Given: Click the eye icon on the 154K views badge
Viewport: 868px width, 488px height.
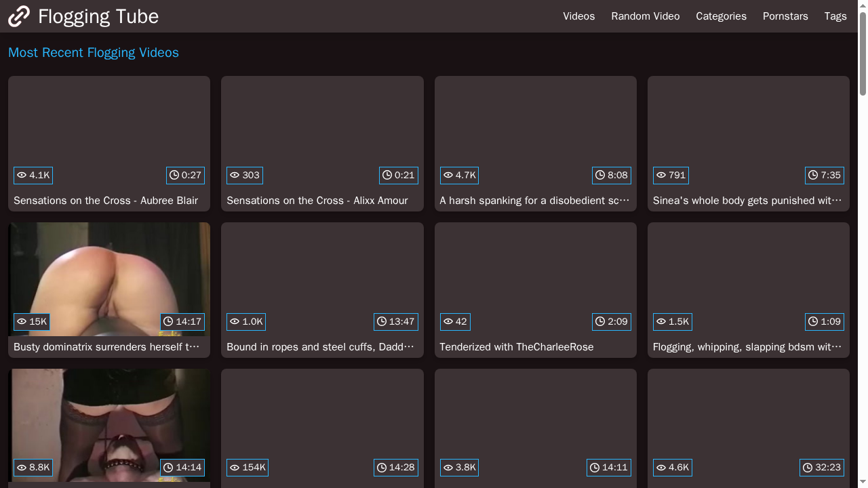Looking at the screenshot, I should pyautogui.click(x=235, y=468).
